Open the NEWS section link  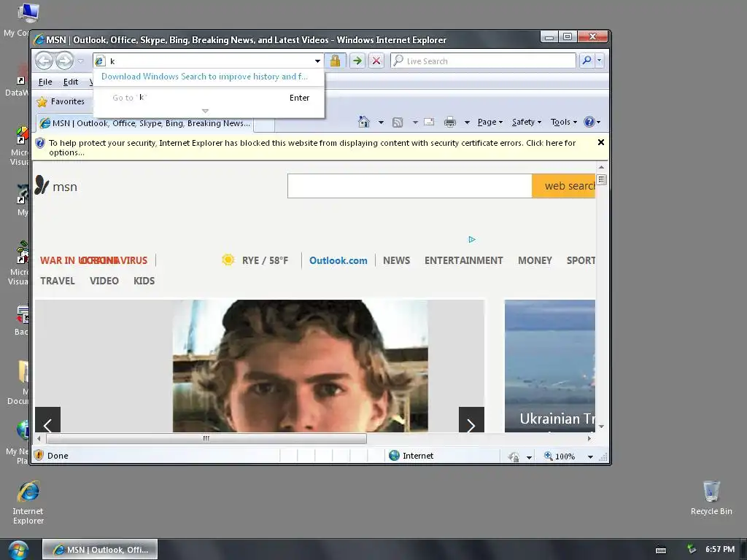tap(396, 260)
